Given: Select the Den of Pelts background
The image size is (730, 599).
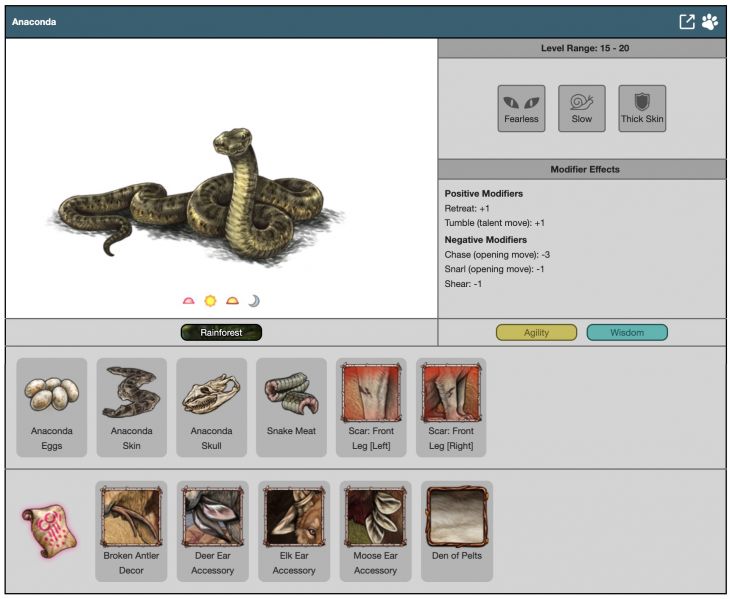Looking at the screenshot, I should click(457, 530).
